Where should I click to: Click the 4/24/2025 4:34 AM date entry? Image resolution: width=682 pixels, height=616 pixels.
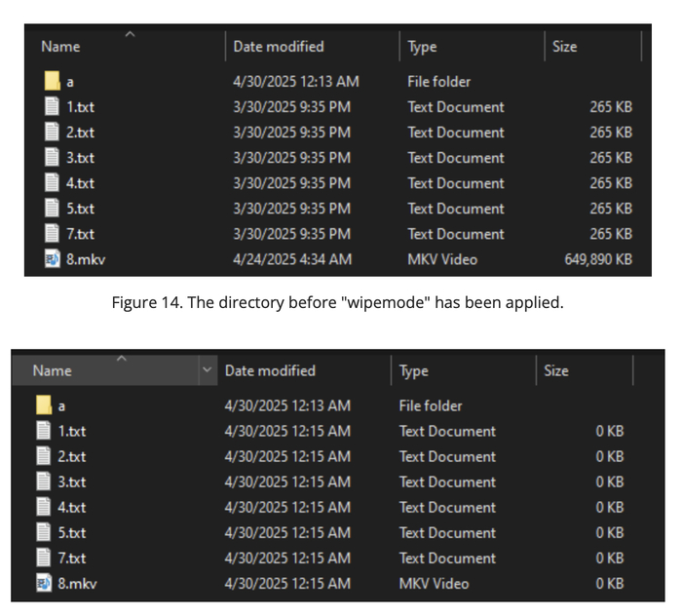pos(292,259)
